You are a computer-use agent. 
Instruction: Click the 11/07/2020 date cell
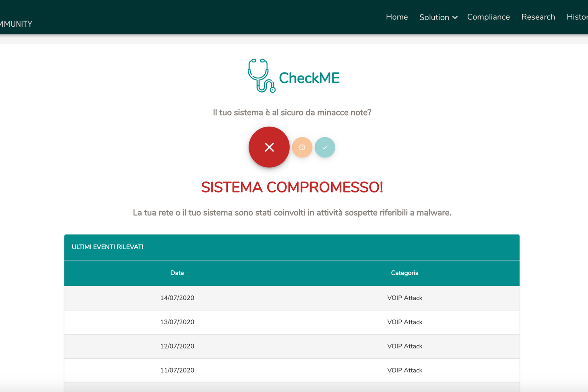click(x=177, y=370)
